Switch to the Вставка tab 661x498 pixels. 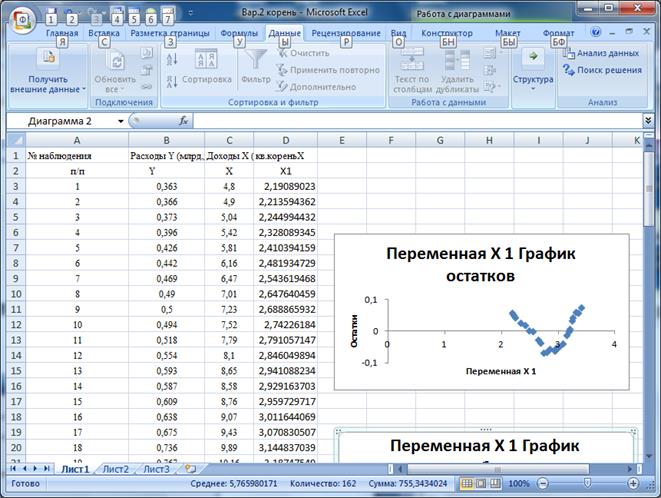pyautogui.click(x=104, y=33)
